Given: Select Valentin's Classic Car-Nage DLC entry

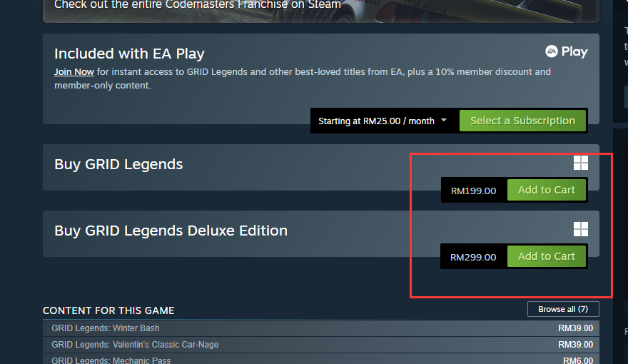Looking at the screenshot, I should (135, 345).
